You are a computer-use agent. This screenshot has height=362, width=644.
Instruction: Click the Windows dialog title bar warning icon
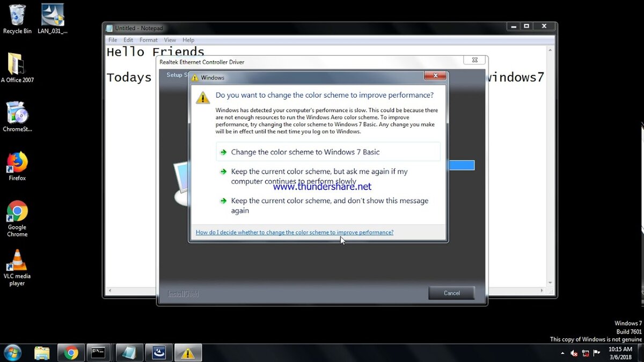coord(195,78)
